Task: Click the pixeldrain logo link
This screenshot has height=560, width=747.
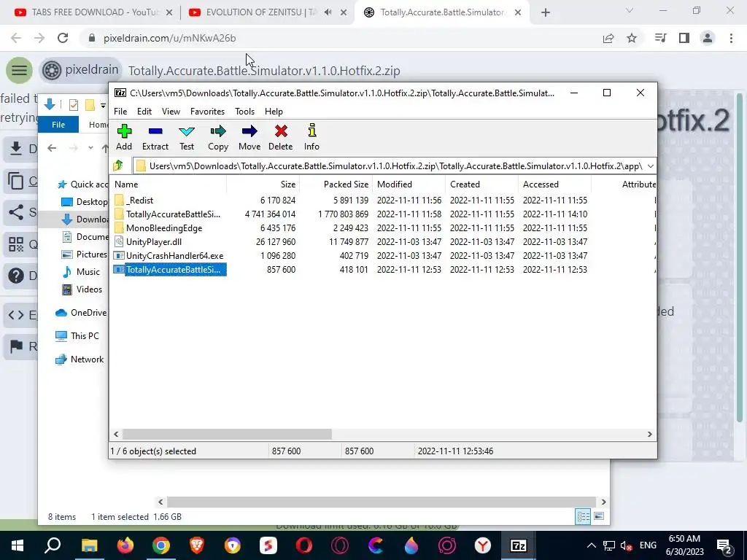Action: (80, 71)
